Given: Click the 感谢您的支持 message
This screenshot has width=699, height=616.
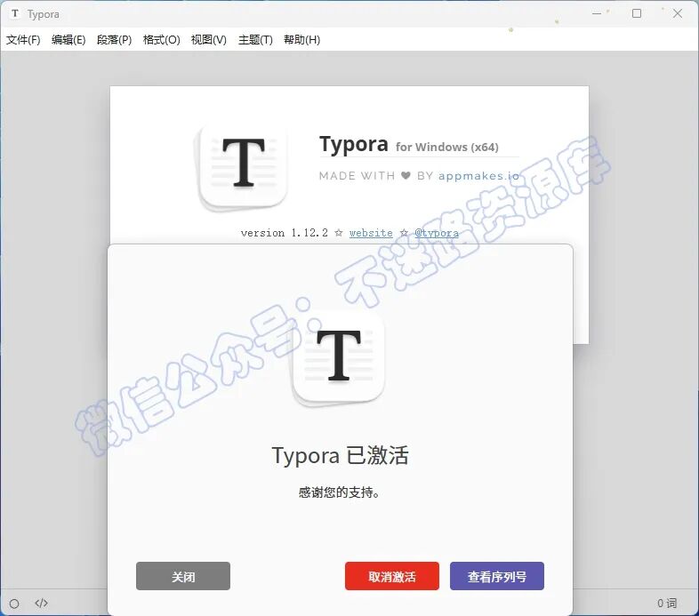Looking at the screenshot, I should [340, 492].
